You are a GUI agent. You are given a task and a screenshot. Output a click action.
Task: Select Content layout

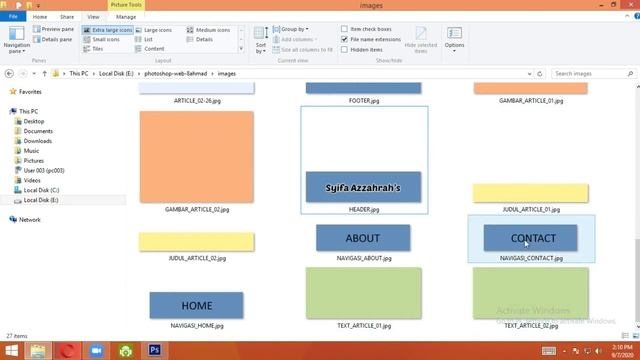pyautogui.click(x=149, y=49)
